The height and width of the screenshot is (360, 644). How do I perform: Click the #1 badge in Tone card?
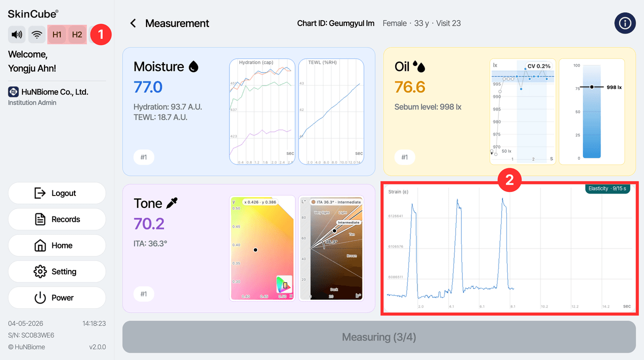[143, 294]
